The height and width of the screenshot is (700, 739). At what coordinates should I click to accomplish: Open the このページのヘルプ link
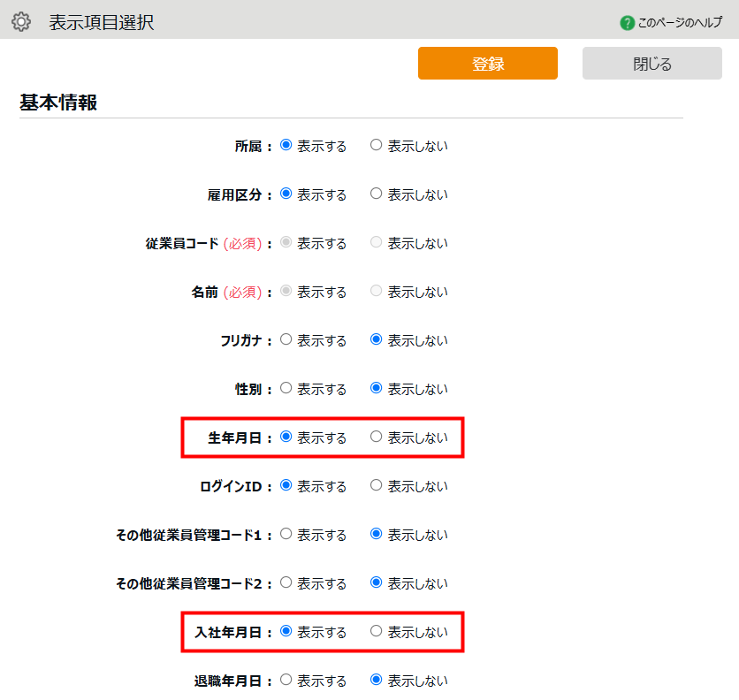click(680, 23)
